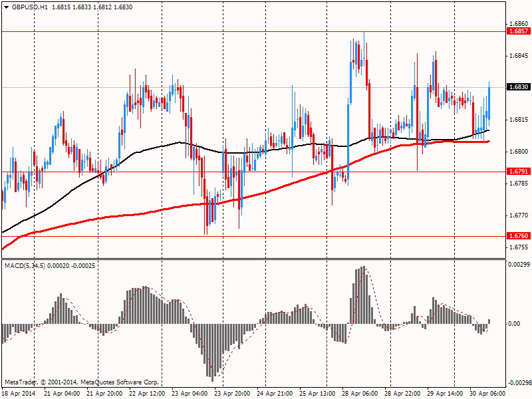Click the 22 Apr 12:00 time label

click(147, 393)
